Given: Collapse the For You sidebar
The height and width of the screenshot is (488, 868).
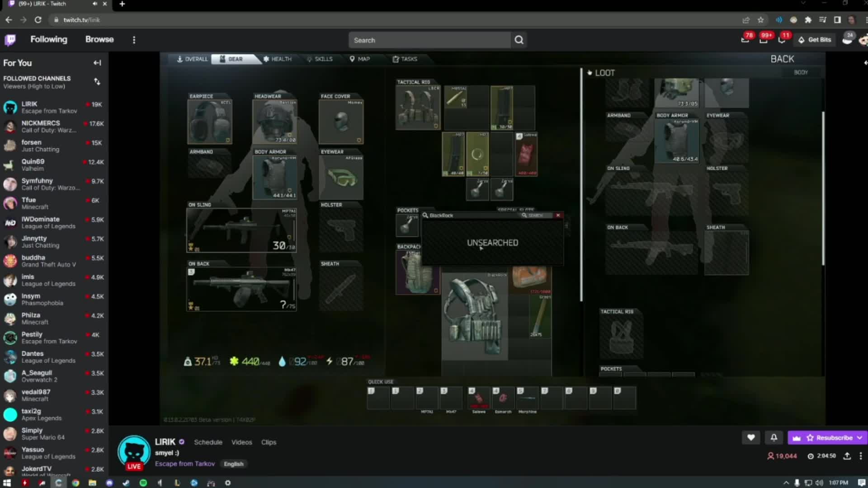Looking at the screenshot, I should [97, 63].
